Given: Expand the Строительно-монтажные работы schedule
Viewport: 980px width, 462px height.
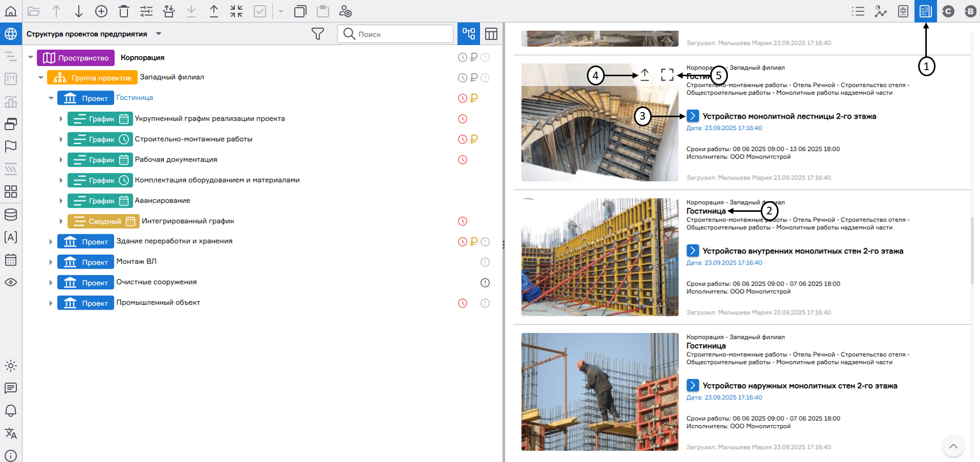Looking at the screenshot, I should [61, 139].
